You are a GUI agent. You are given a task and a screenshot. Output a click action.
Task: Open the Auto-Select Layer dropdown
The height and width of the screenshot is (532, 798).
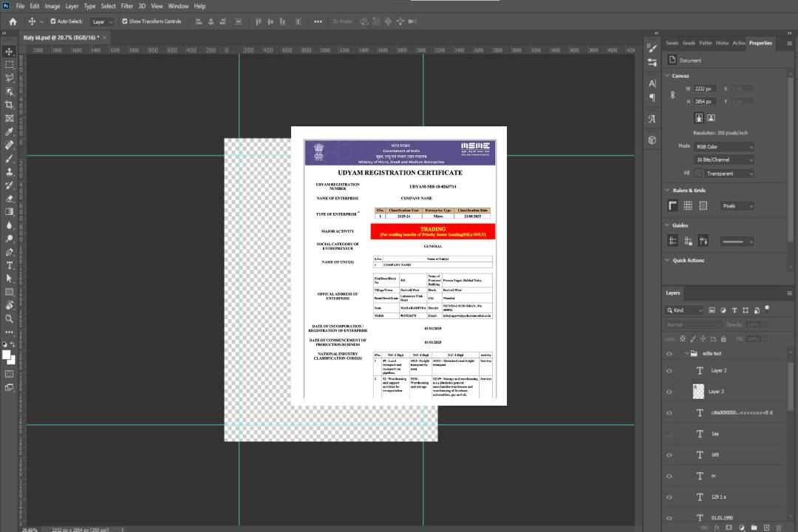coord(102,21)
